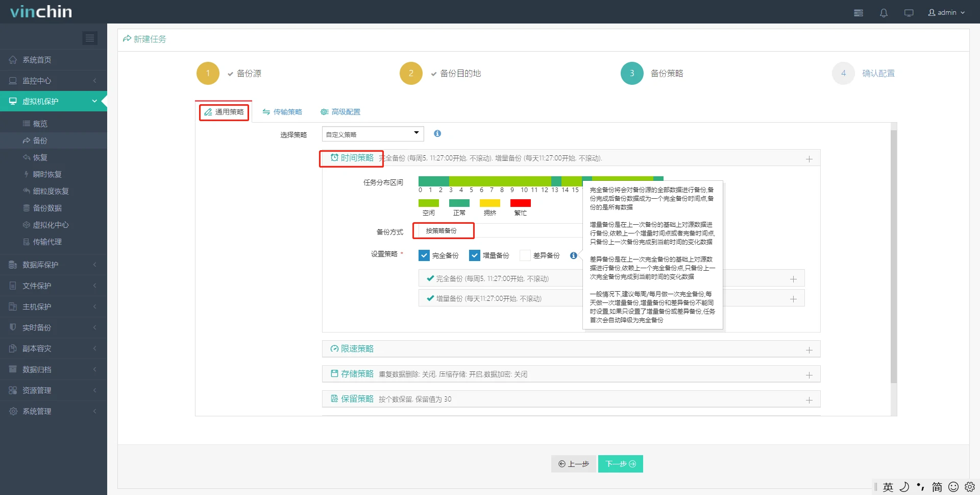Switch to the 高级配置 tab
Screen dimensions: 980x495
pos(340,112)
